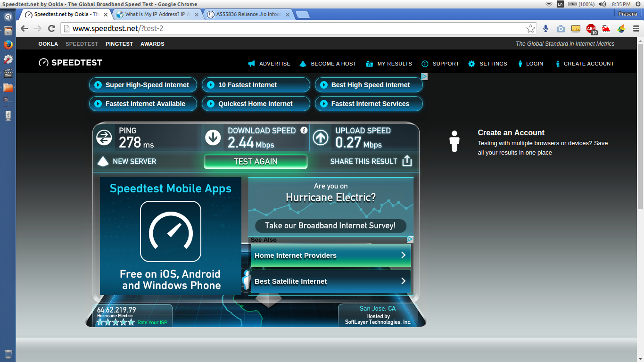Screen dimensions: 644x362
Task: Click the 8:35 PM clock
Action: click(621, 4)
